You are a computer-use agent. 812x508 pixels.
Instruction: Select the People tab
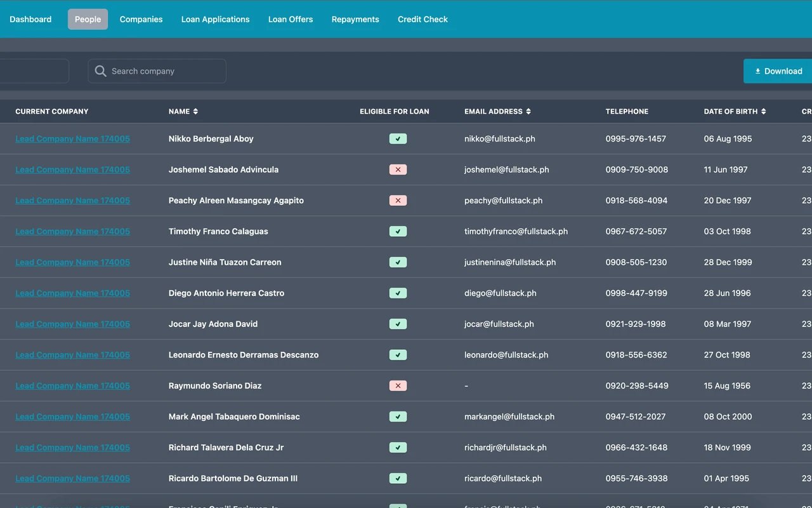pyautogui.click(x=88, y=19)
